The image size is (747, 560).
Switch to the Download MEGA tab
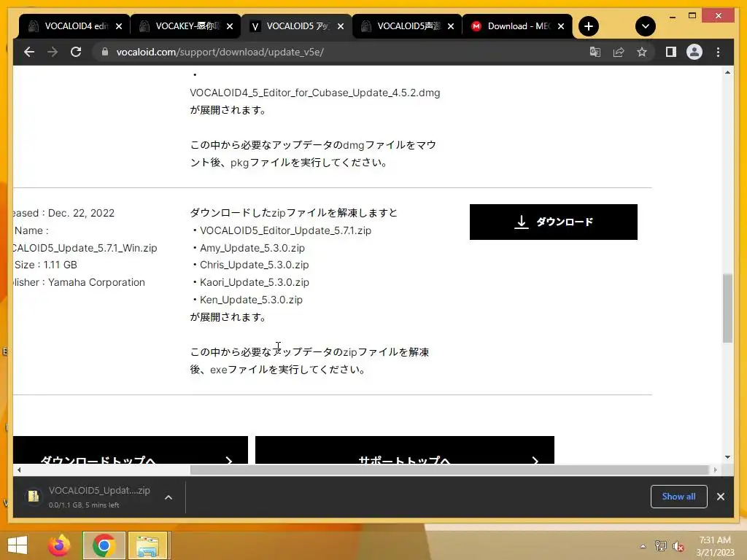click(517, 26)
